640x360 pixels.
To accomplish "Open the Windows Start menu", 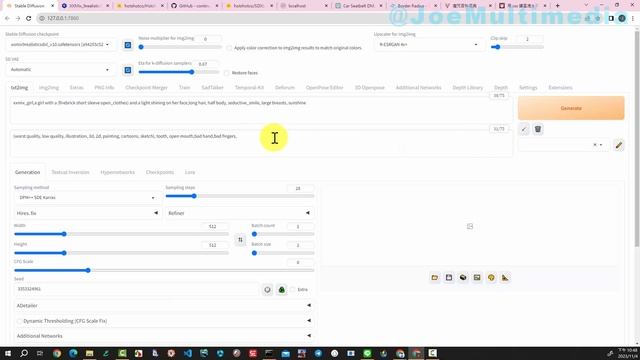I will point(8,353).
